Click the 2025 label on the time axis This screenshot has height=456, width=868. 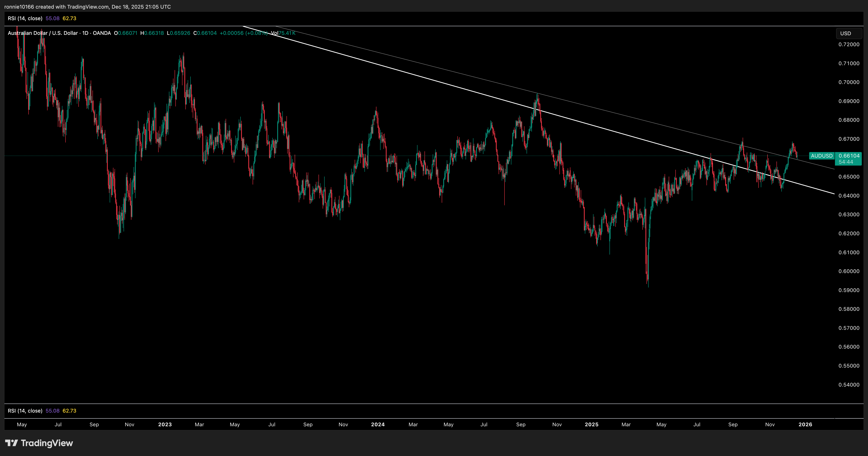point(592,425)
